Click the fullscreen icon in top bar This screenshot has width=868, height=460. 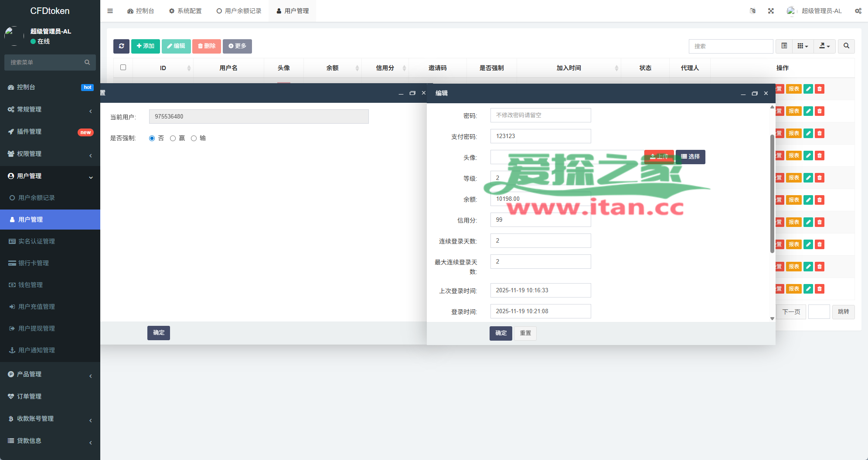pyautogui.click(x=771, y=11)
